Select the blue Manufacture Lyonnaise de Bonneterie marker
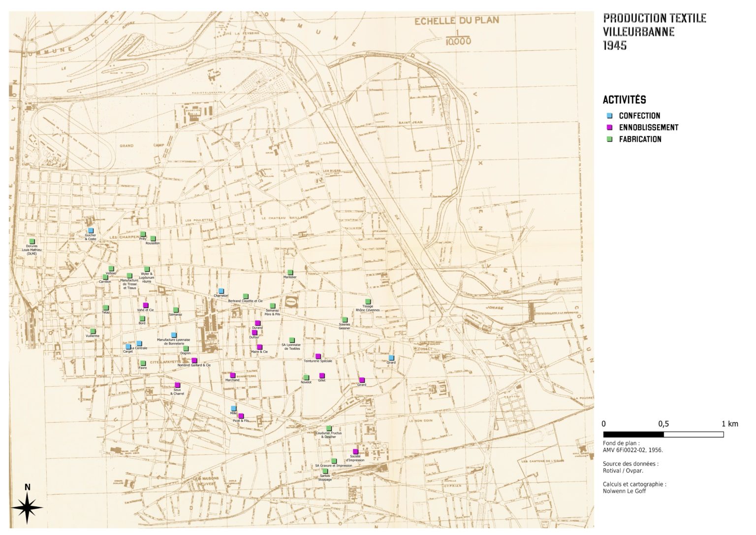756x535 pixels. pos(174,335)
